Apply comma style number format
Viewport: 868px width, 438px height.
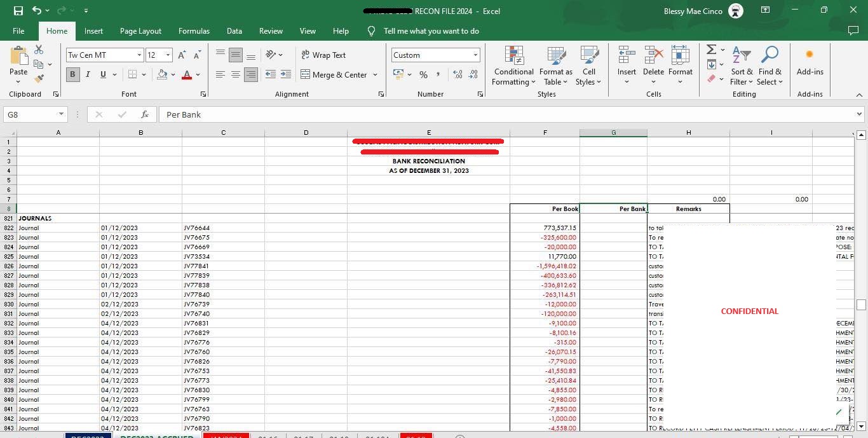pyautogui.click(x=440, y=75)
